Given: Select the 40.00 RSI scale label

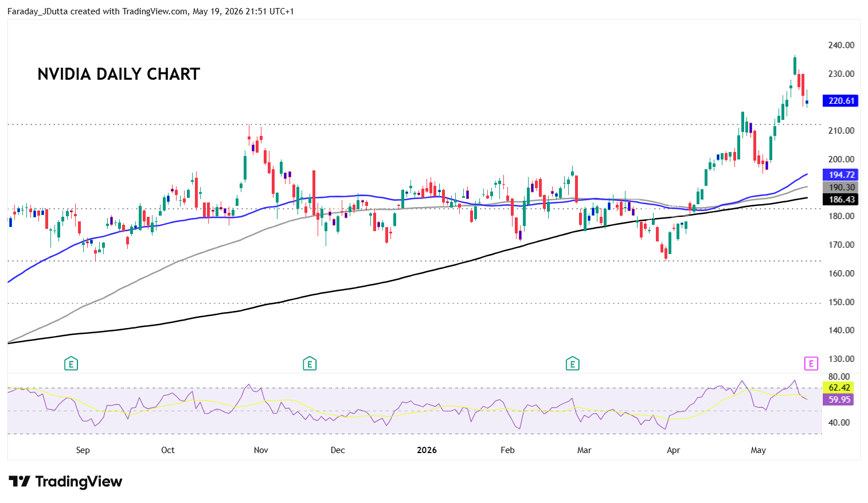Looking at the screenshot, I should 839,423.
